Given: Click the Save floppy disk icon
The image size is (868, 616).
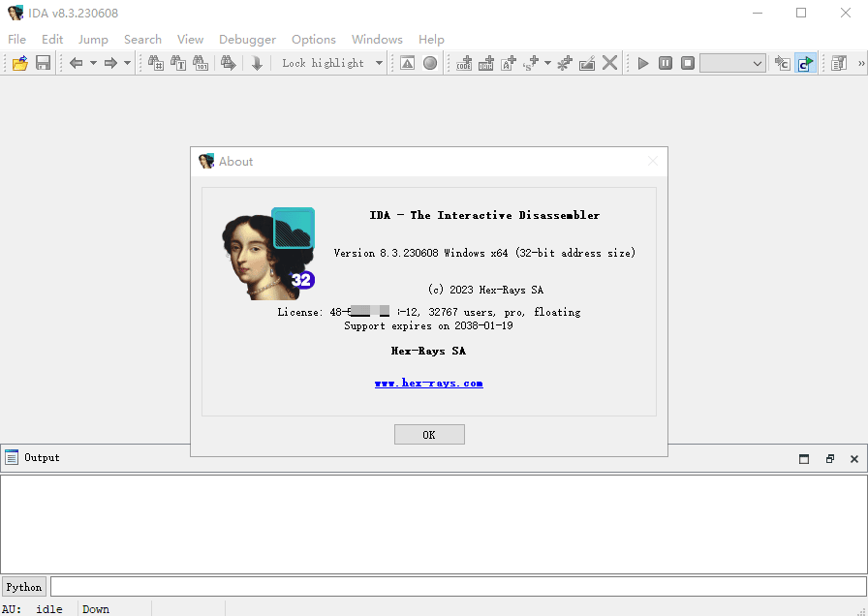Looking at the screenshot, I should (44, 63).
